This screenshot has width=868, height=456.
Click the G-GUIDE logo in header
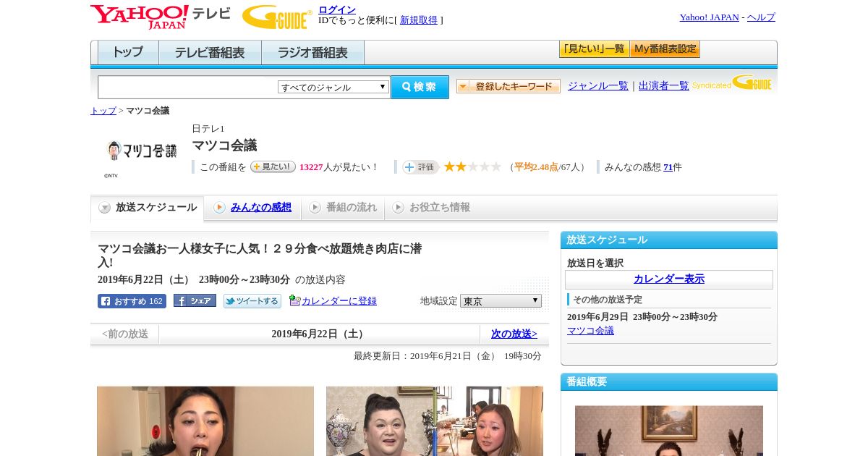pos(277,17)
